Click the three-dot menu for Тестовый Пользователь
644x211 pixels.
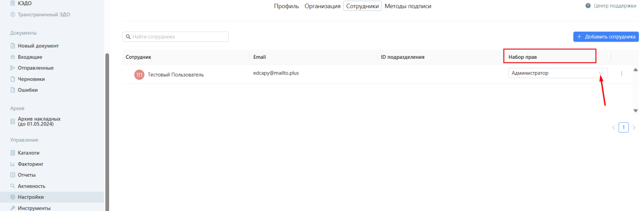[621, 74]
